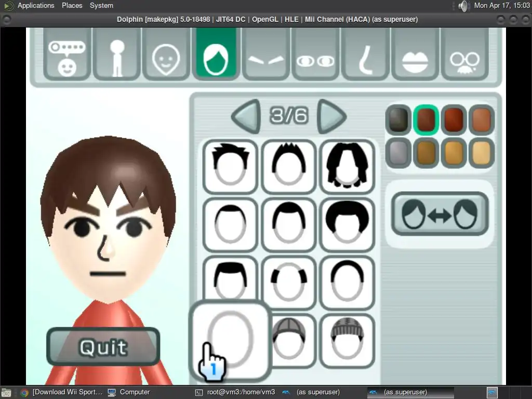Choose the thin flat-top hairstyle
This screenshot has height=399, width=532.
pos(230,224)
